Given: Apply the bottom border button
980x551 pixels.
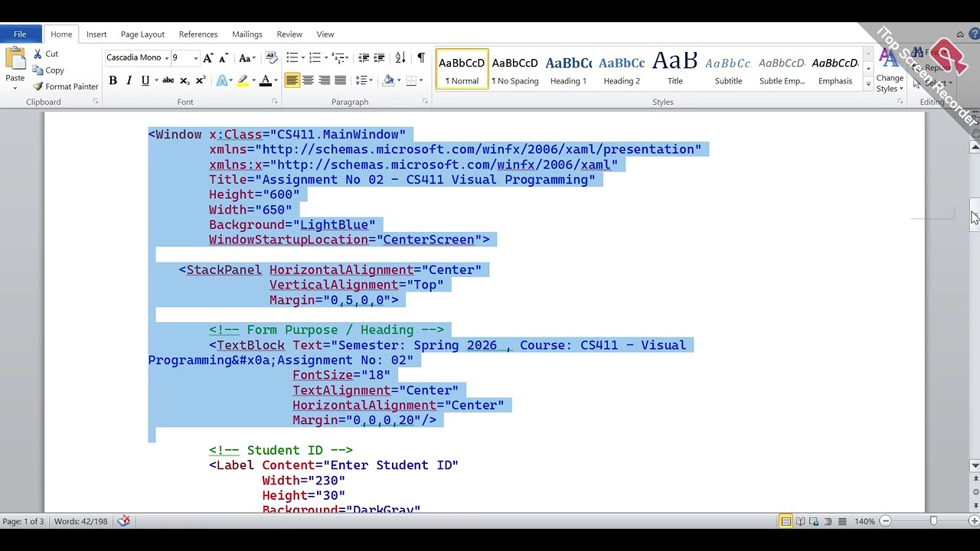Looking at the screenshot, I should pyautogui.click(x=411, y=80).
